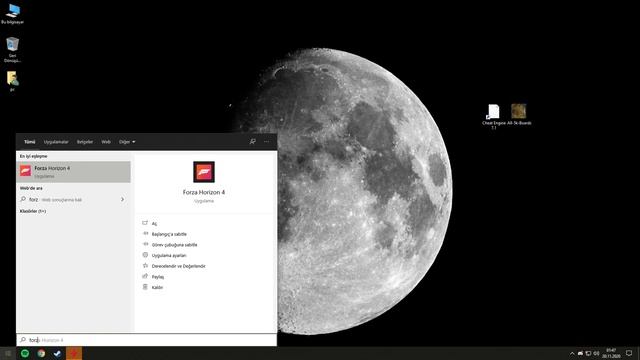Click the small Forza icon in results list
640x360 pixels.
25,171
